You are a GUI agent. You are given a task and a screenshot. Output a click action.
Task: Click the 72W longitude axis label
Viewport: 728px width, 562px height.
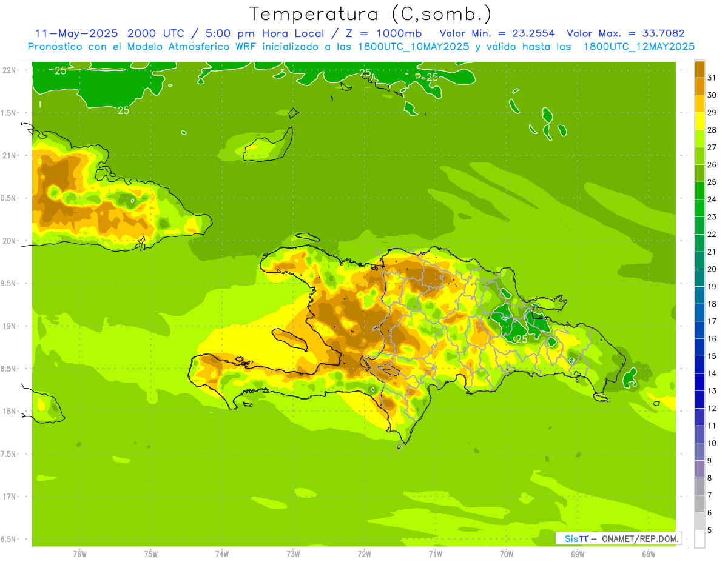(364, 554)
